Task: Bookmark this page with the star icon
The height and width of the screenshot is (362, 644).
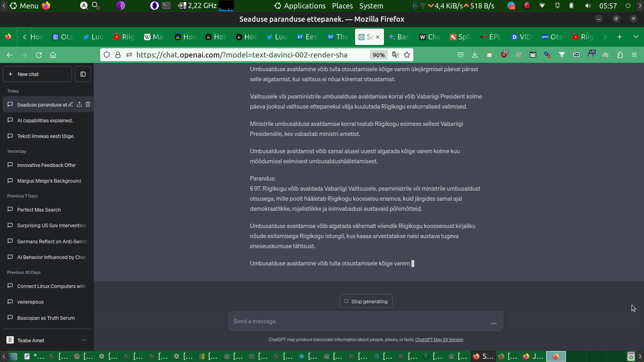Action: (407, 55)
